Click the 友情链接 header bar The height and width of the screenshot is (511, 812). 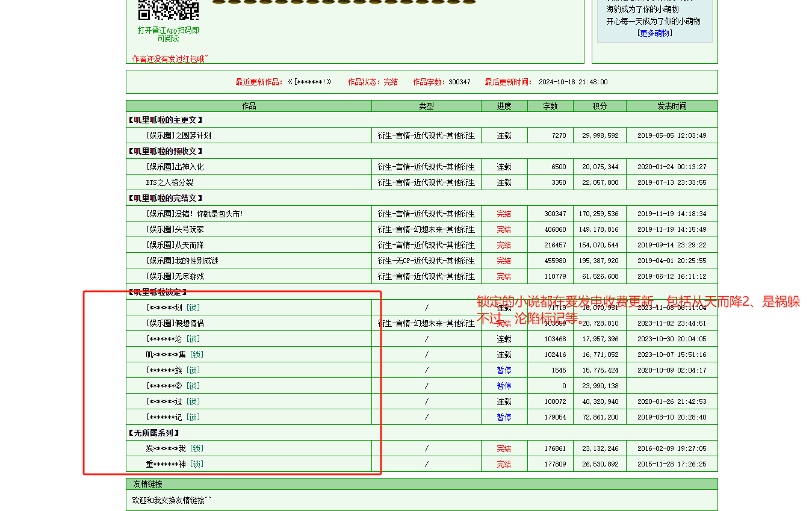(x=421, y=484)
